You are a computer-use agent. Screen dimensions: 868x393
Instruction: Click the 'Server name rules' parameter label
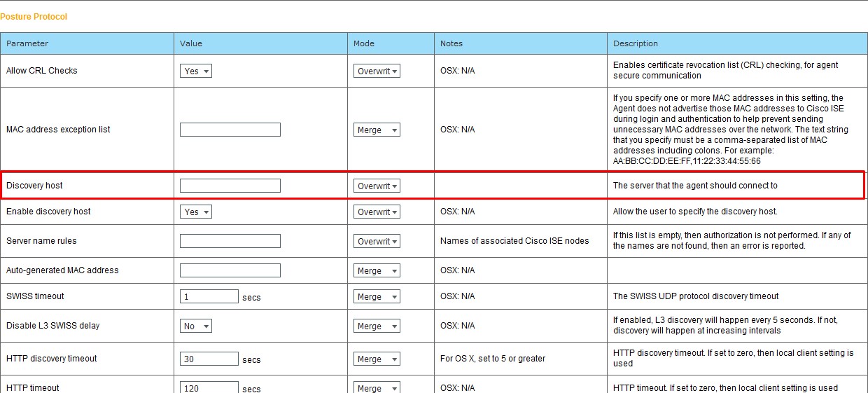[x=41, y=241]
